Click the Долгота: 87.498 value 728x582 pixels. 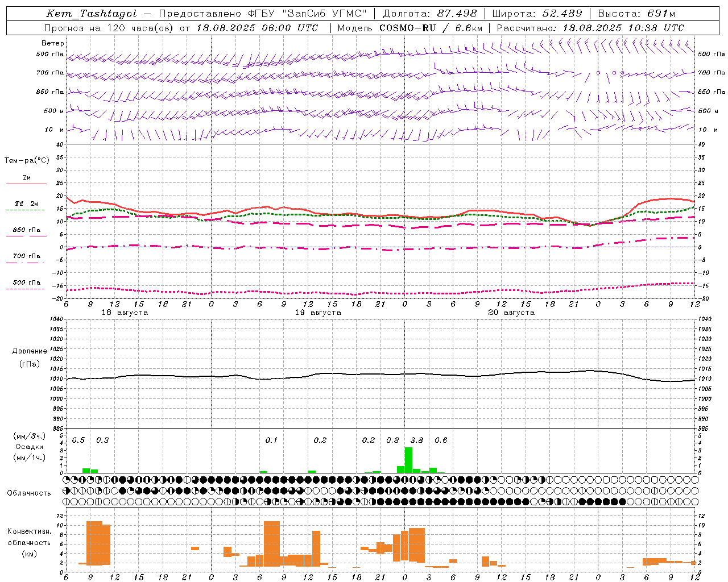[430, 14]
